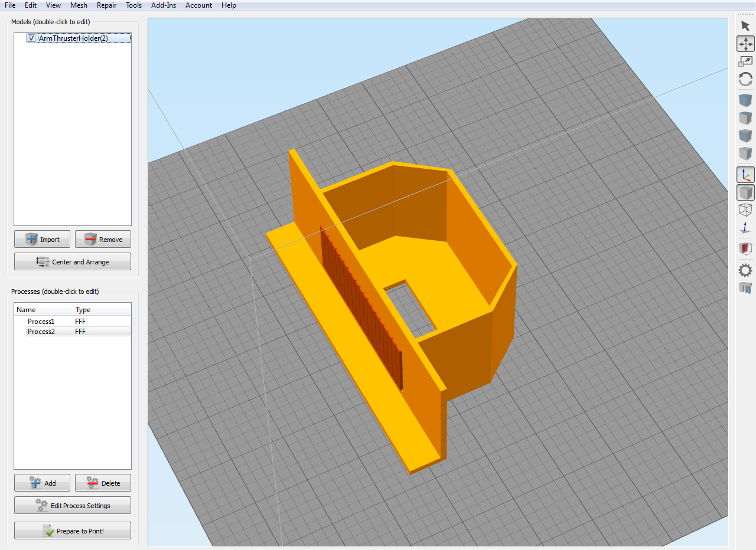Viewport: 756px width, 550px height.
Task: Toggle wireframe model rendering
Action: [x=745, y=209]
